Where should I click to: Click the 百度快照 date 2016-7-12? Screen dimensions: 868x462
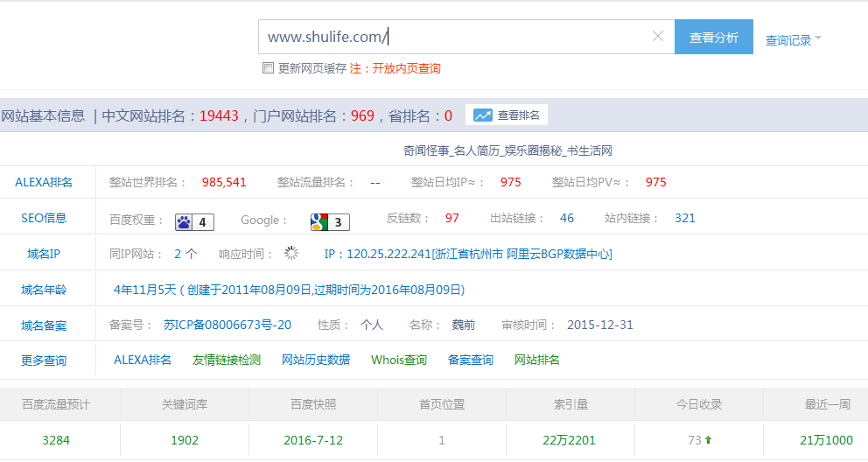(313, 440)
